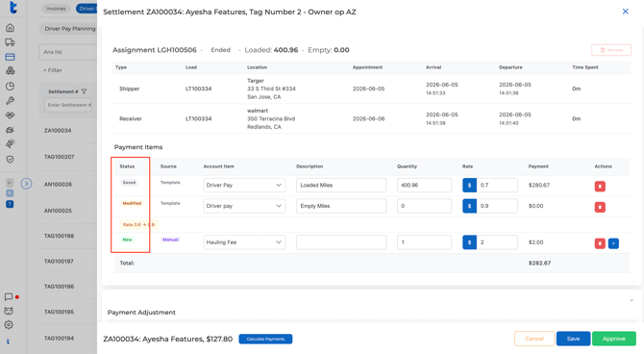Select settlement TAG100196 in the list
644x354 pixels.
click(60, 287)
